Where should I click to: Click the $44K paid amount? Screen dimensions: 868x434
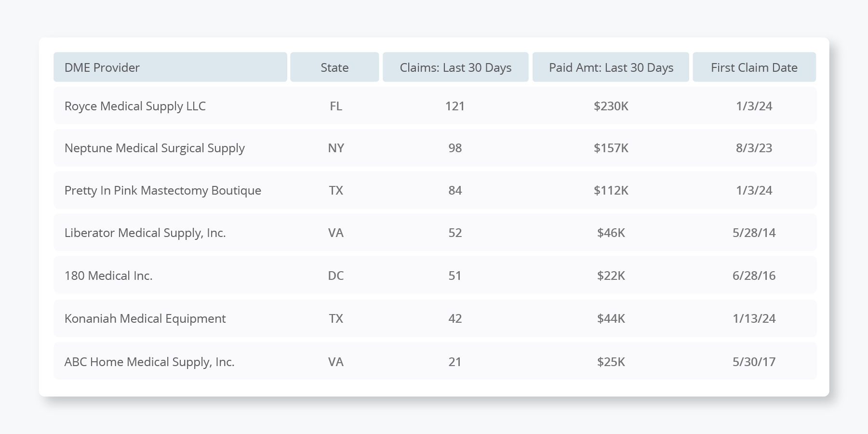point(611,318)
